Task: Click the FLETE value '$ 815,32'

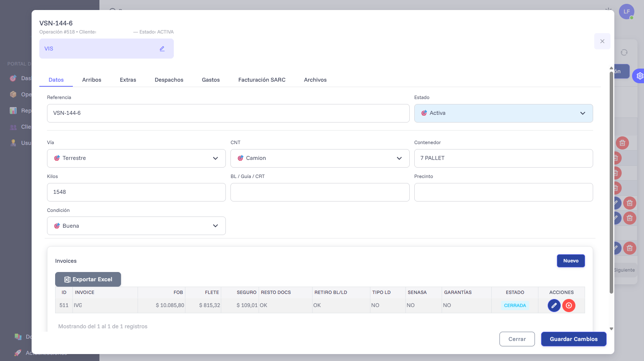Action: pos(210,305)
